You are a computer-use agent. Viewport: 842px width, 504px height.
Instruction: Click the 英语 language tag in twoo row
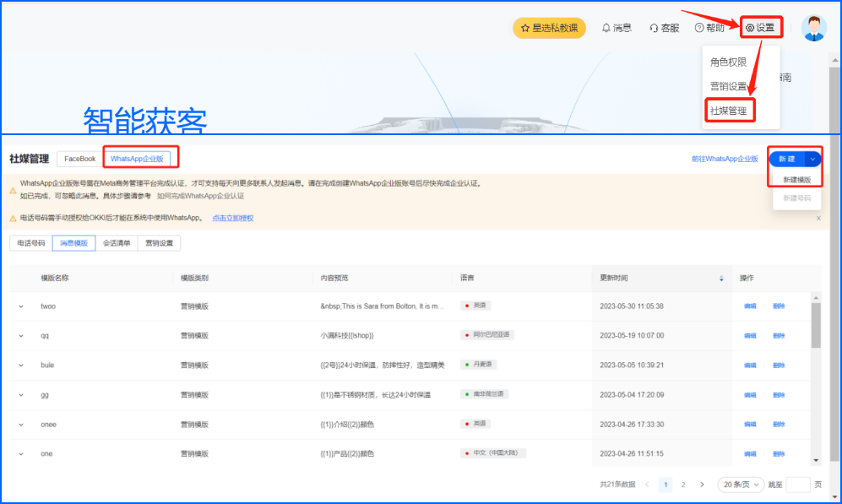pyautogui.click(x=475, y=306)
